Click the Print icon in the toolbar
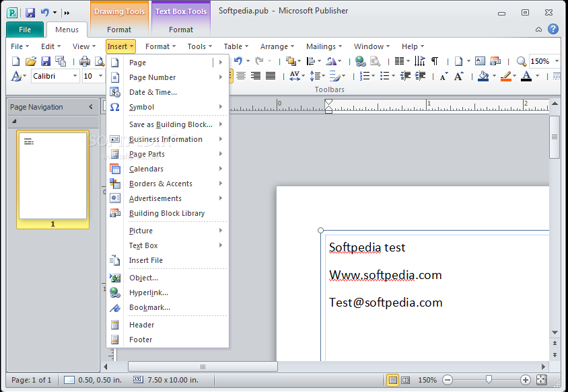The height and width of the screenshot is (392, 568). tap(85, 61)
